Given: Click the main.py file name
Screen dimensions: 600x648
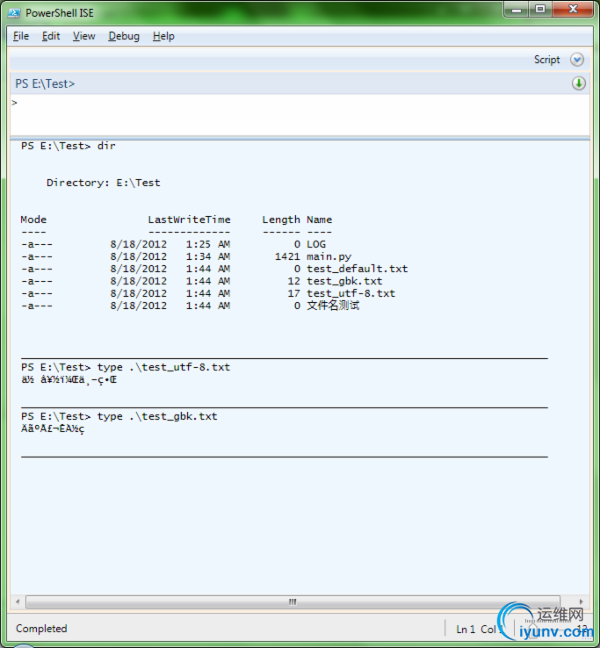Looking at the screenshot, I should tap(329, 257).
